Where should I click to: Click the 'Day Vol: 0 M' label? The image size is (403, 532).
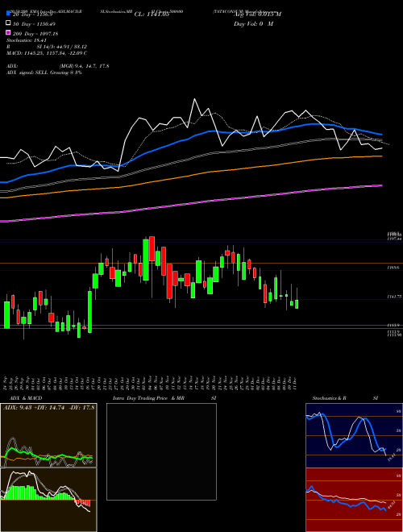(253, 24)
